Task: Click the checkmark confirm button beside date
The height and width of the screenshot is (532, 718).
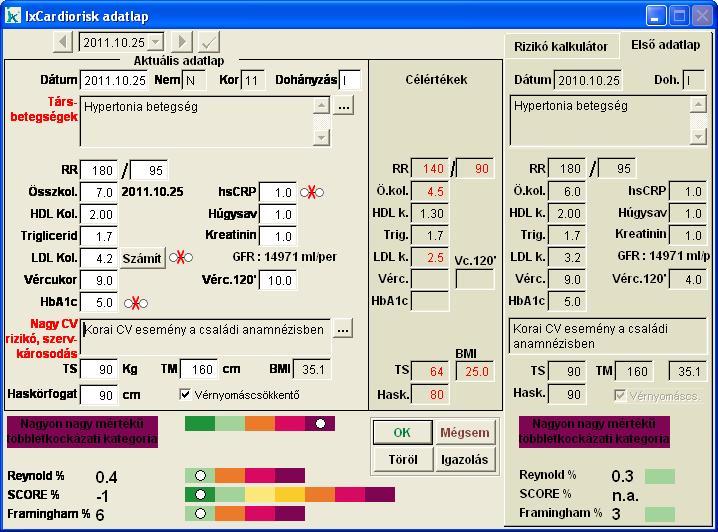Action: pyautogui.click(x=209, y=42)
